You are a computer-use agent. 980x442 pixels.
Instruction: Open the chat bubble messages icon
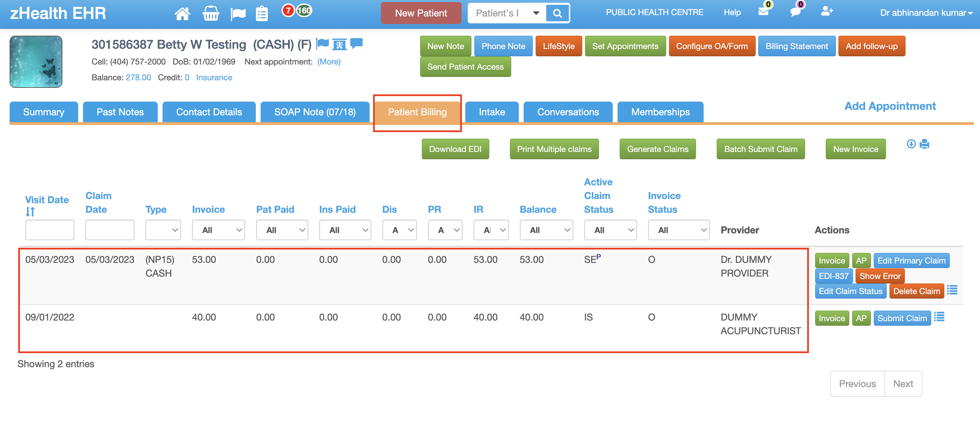[x=795, y=11]
